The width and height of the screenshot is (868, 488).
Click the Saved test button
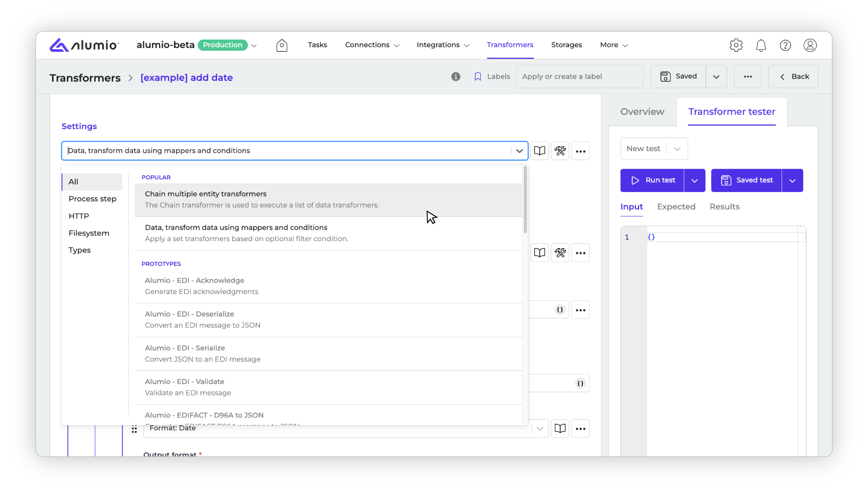pos(746,181)
